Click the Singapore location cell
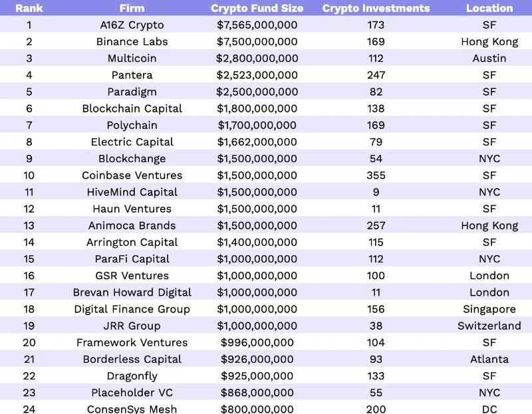 pyautogui.click(x=489, y=309)
